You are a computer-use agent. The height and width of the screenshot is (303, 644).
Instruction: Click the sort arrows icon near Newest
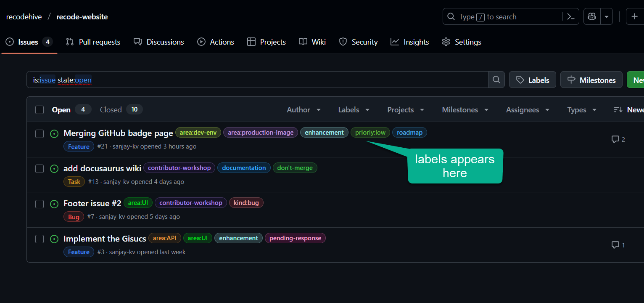pos(618,110)
